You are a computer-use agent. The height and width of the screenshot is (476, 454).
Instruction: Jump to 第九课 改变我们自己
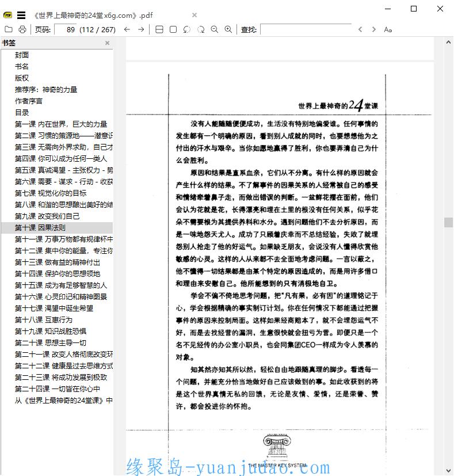[47, 216]
